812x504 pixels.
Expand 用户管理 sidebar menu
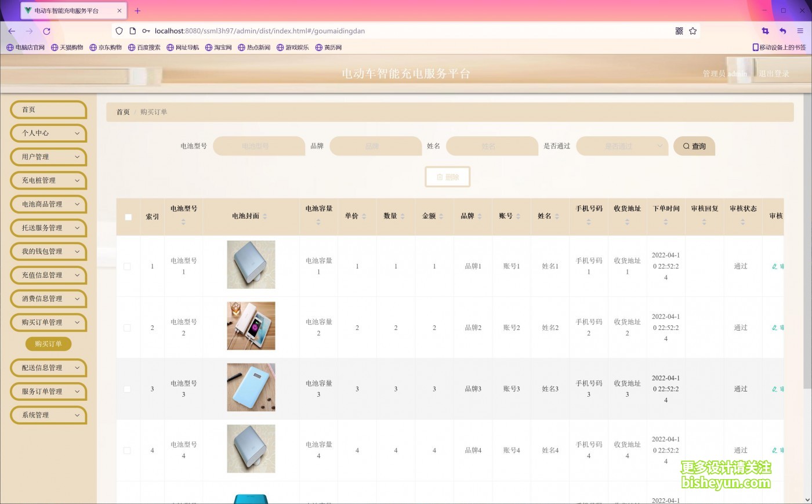click(48, 157)
